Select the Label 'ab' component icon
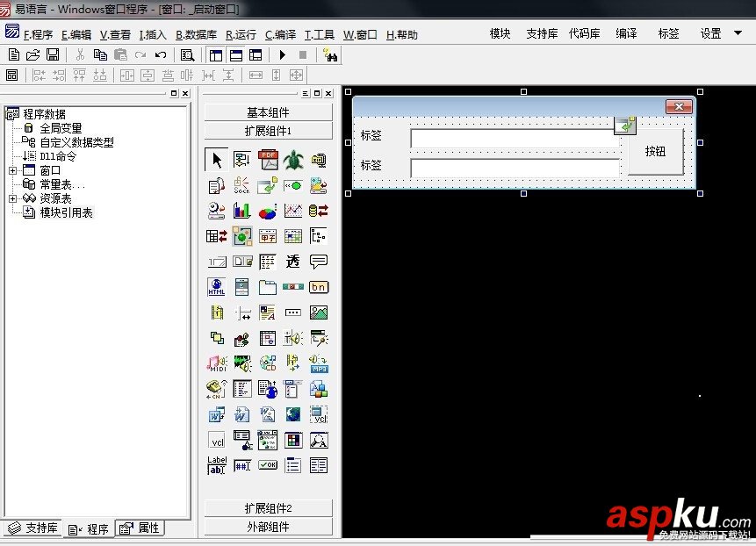The height and width of the screenshot is (546, 756). 217,465
